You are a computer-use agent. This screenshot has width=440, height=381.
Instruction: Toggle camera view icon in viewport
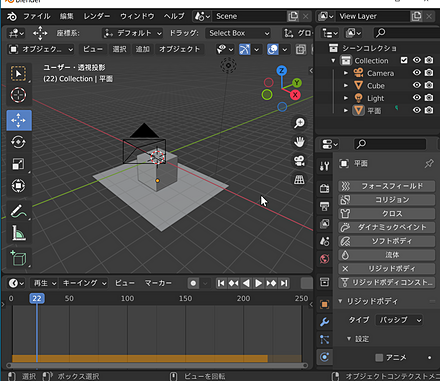299,161
